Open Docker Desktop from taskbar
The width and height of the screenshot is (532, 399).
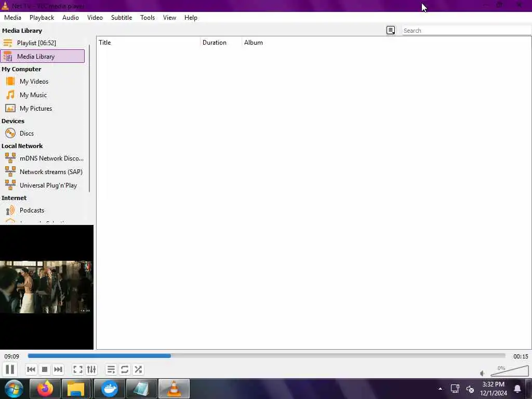(x=110, y=389)
